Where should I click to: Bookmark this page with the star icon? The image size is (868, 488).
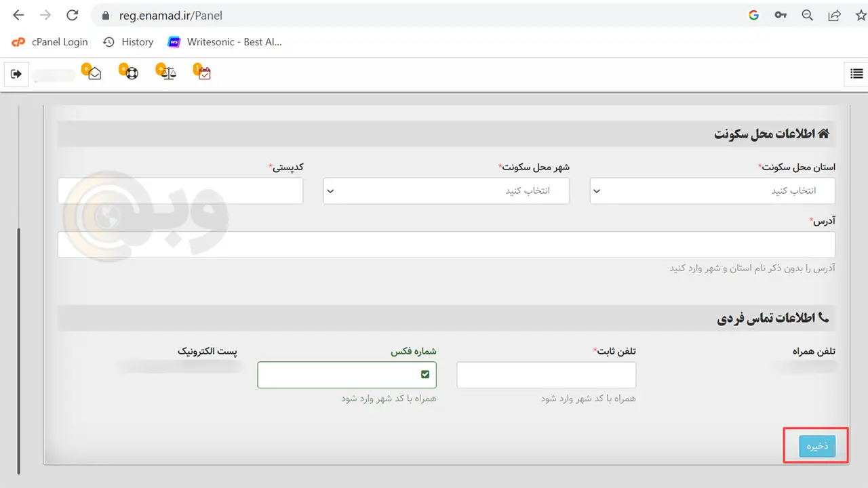click(x=861, y=15)
